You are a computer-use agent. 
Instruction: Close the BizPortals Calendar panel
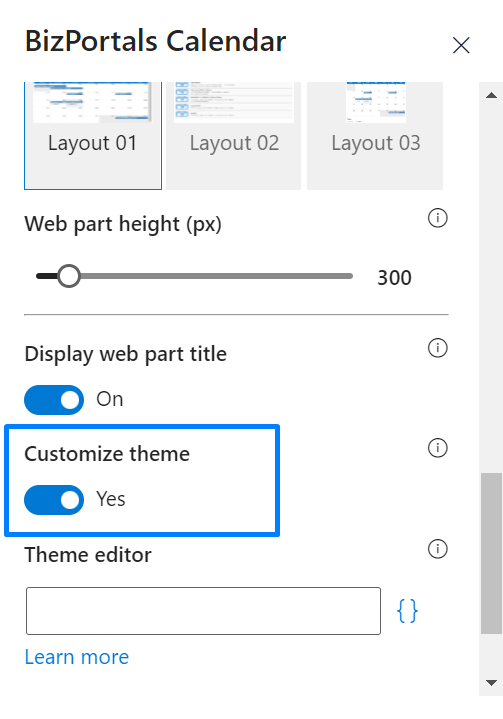(461, 45)
